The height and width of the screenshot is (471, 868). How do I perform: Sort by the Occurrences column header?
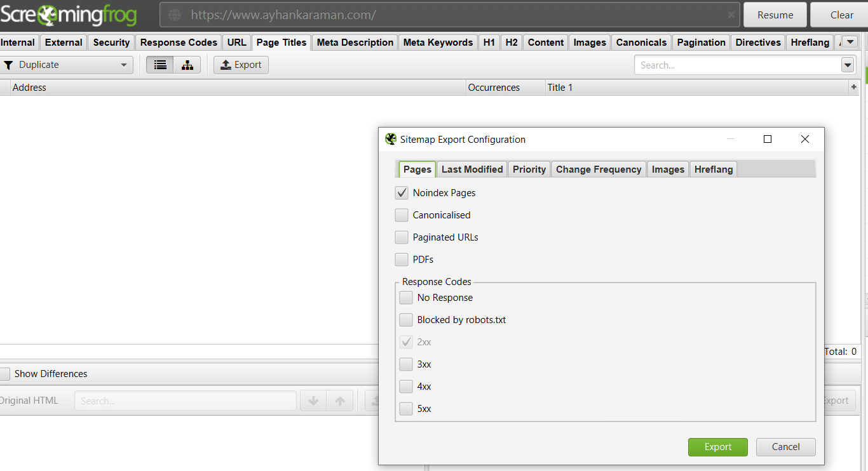pyautogui.click(x=506, y=88)
